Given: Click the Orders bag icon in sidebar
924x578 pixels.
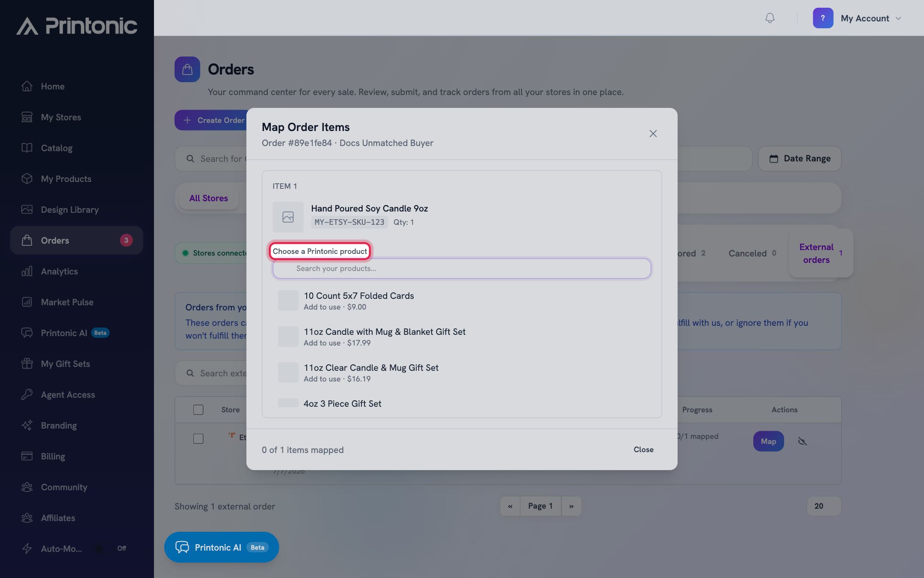Looking at the screenshot, I should [27, 240].
